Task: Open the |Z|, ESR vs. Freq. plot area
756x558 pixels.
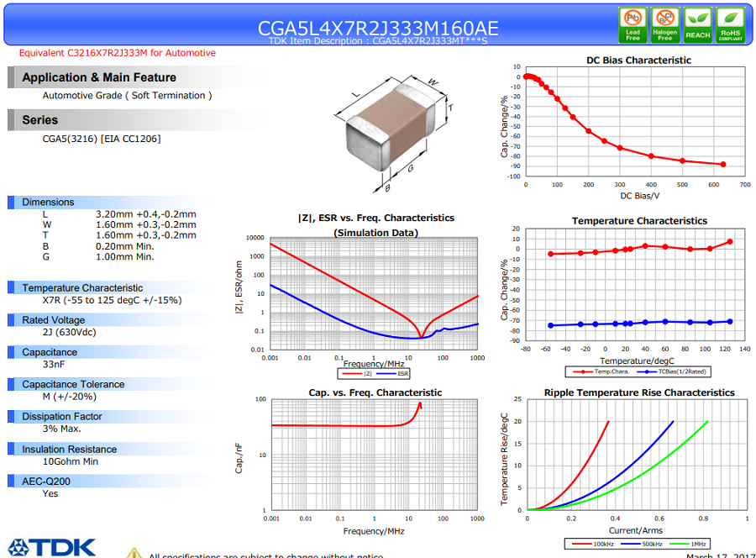Action: [374, 293]
